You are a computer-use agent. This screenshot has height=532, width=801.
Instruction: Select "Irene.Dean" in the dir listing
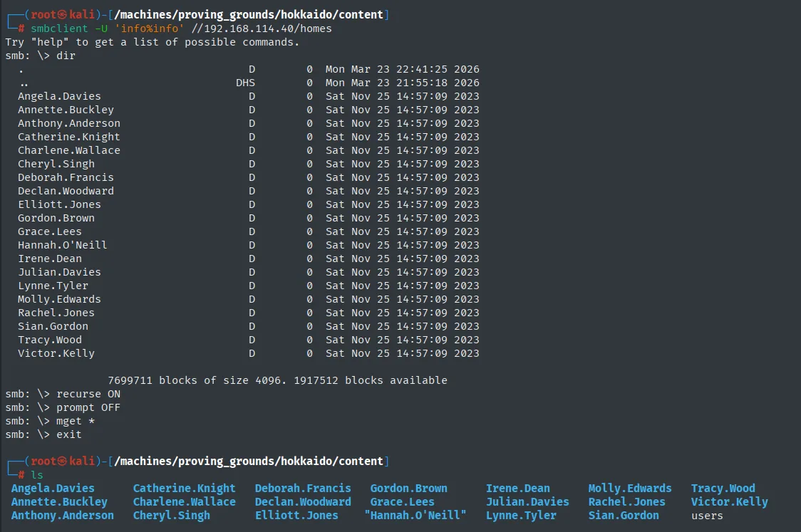[x=50, y=259]
